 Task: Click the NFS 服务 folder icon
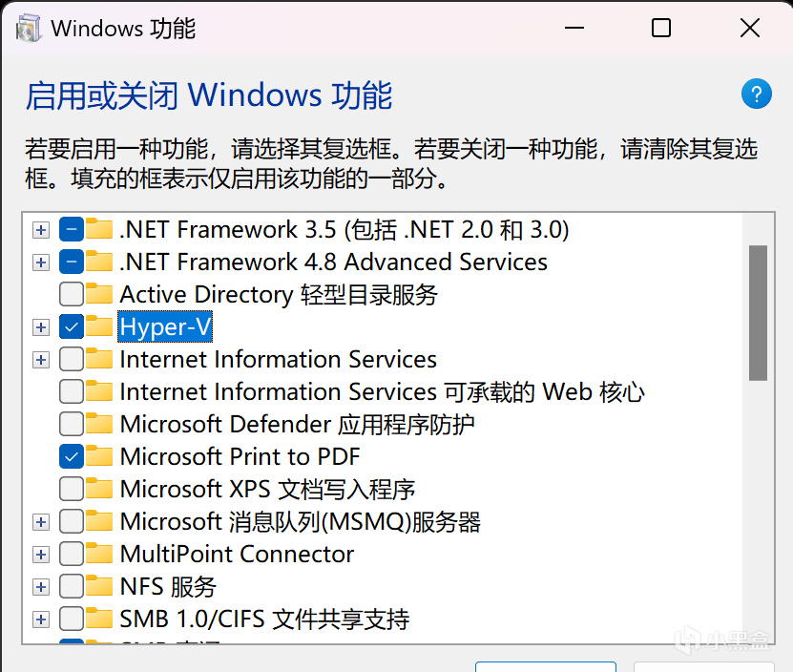coord(99,586)
